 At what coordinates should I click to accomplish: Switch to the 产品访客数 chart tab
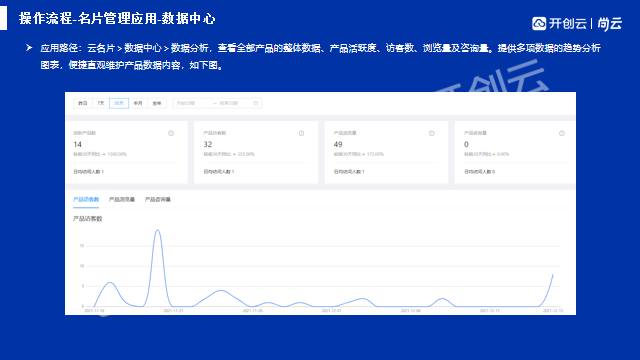pyautogui.click(x=86, y=200)
